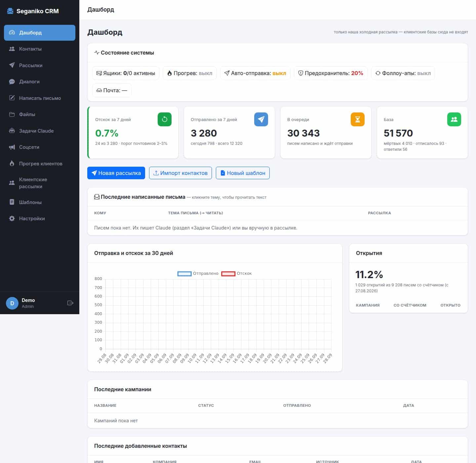Click the Соцсети megaphone icon
This screenshot has width=476, height=463.
[x=12, y=147]
